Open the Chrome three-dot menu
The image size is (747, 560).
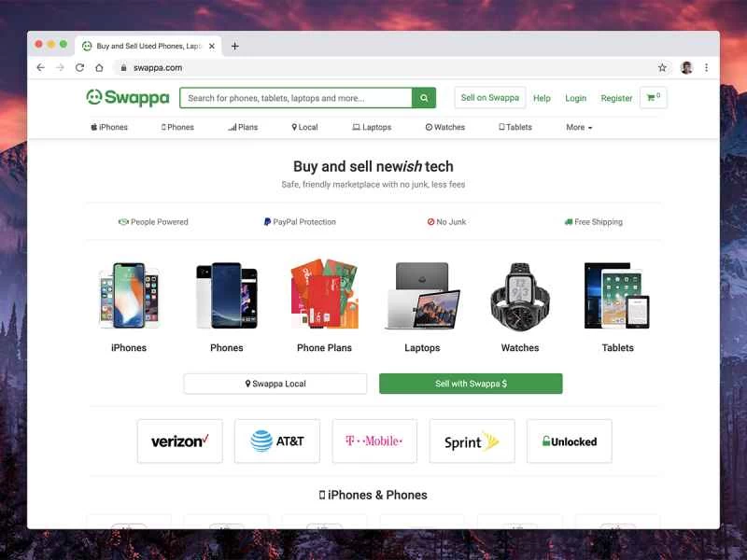click(707, 67)
